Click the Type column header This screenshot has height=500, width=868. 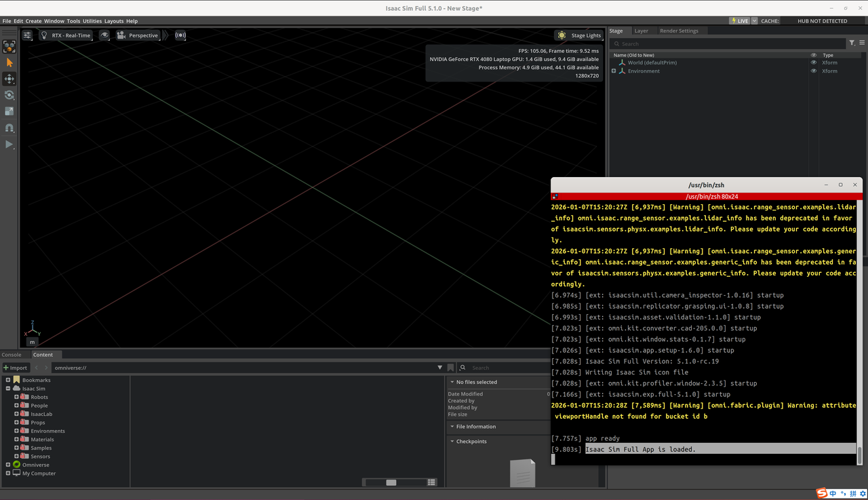tap(828, 55)
